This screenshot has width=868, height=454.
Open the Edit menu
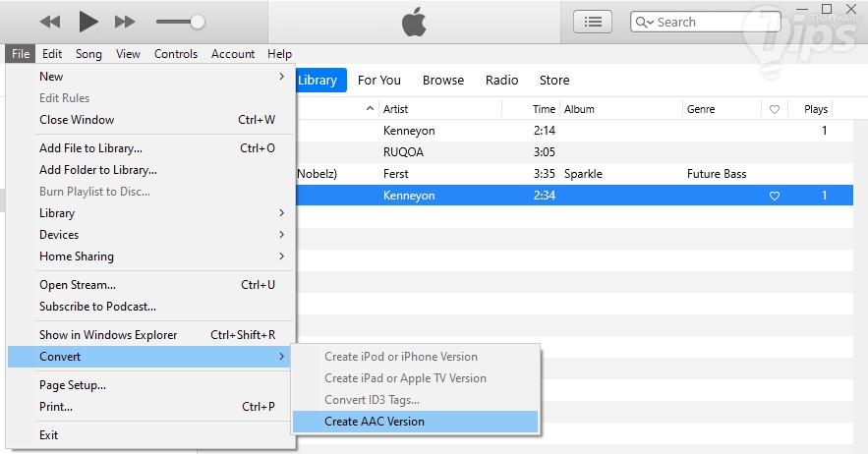point(52,54)
